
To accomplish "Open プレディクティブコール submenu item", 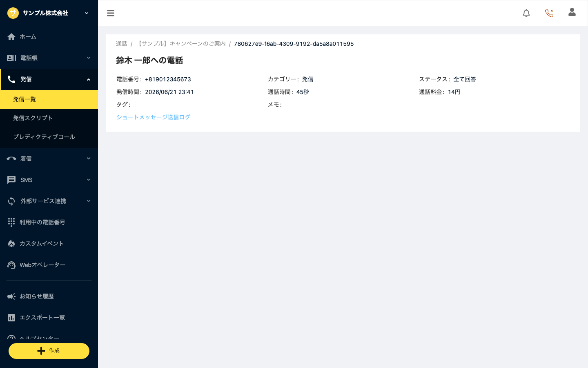I will click(x=49, y=137).
